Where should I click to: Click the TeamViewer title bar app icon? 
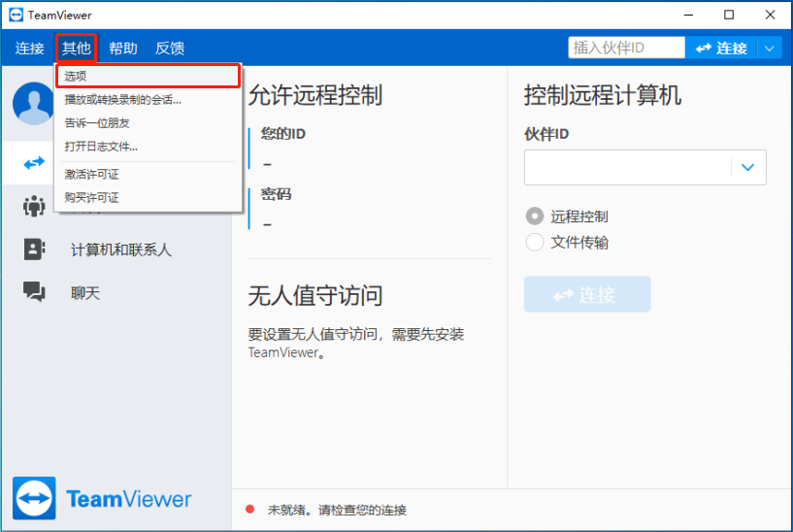tap(16, 15)
